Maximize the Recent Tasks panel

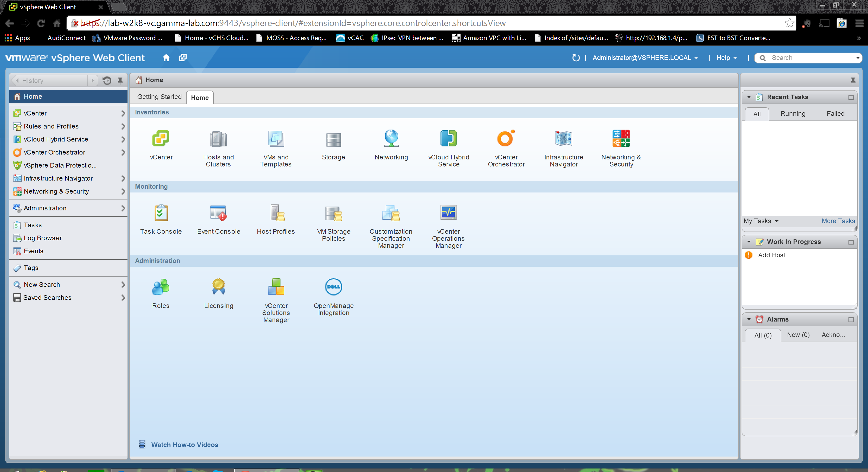coord(851,97)
